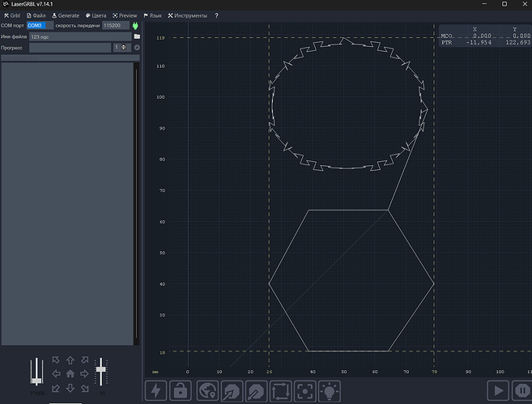Click the PTR X value -11,954
Screen dimensions: 532x404
click(x=479, y=42)
